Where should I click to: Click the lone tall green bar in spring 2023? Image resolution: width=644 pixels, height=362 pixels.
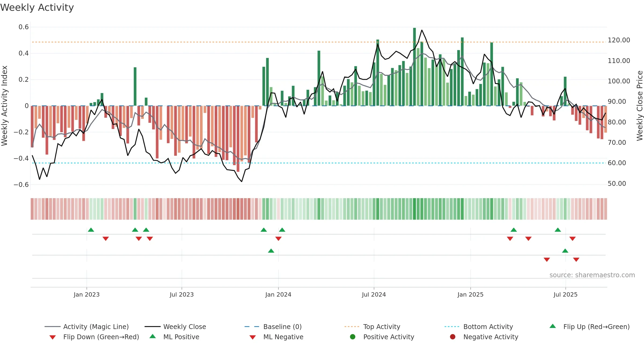click(x=135, y=86)
